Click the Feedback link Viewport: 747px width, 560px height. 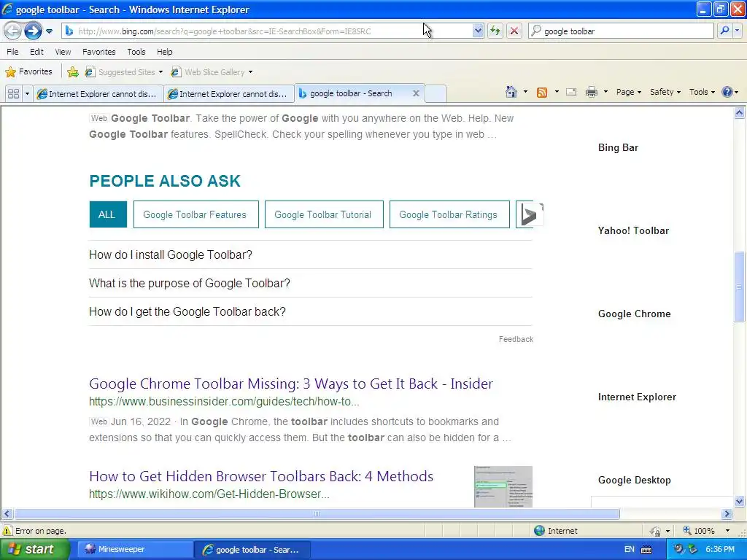516,339
